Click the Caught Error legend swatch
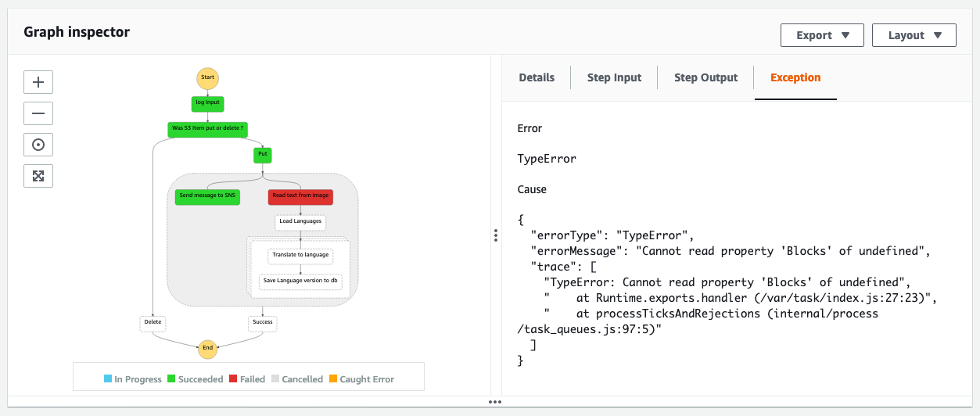 point(333,379)
